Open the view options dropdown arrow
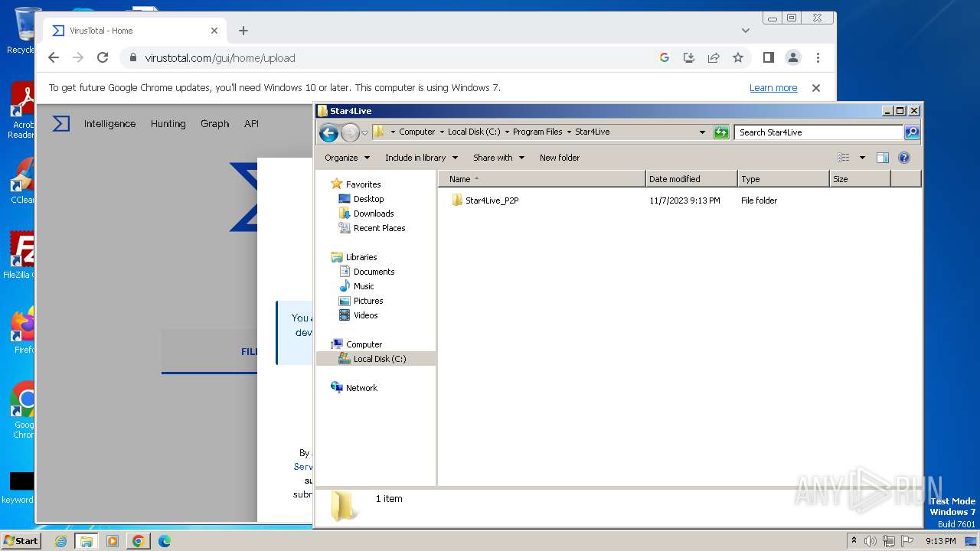This screenshot has width=980, height=551. click(x=862, y=158)
